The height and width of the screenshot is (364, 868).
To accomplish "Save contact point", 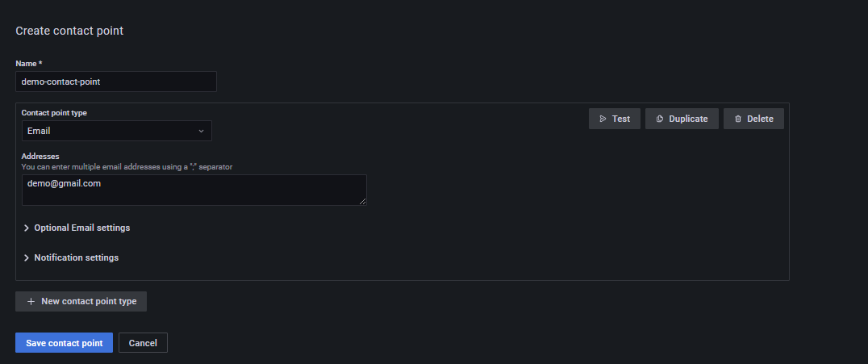I will tap(65, 343).
